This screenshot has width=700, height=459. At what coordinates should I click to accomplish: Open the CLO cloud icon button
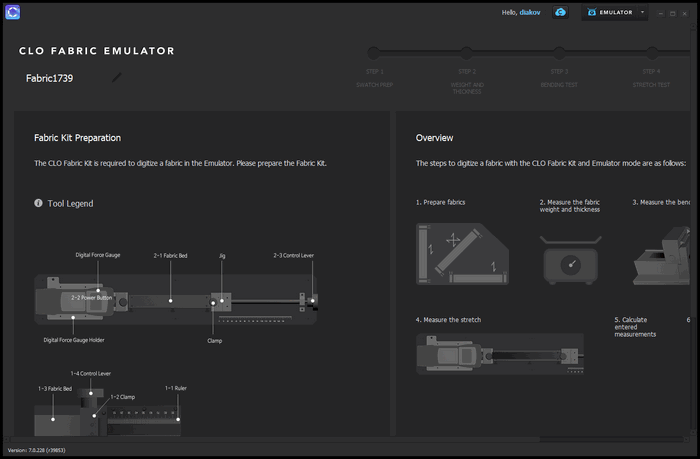(561, 13)
